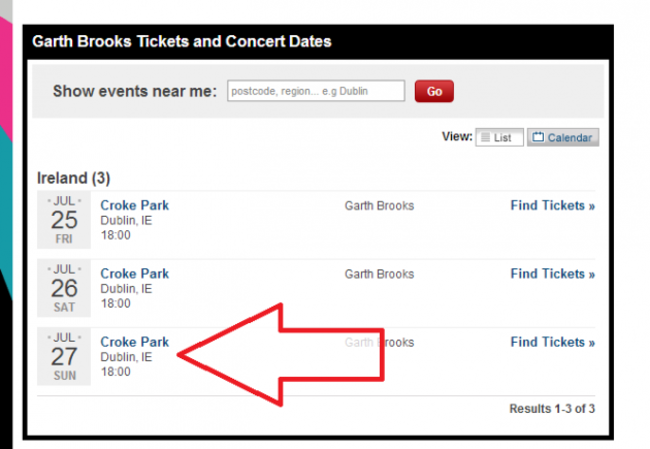Viewport: 650px width, 449px height.
Task: Open Croke Park link for July 27
Action: [135, 342]
